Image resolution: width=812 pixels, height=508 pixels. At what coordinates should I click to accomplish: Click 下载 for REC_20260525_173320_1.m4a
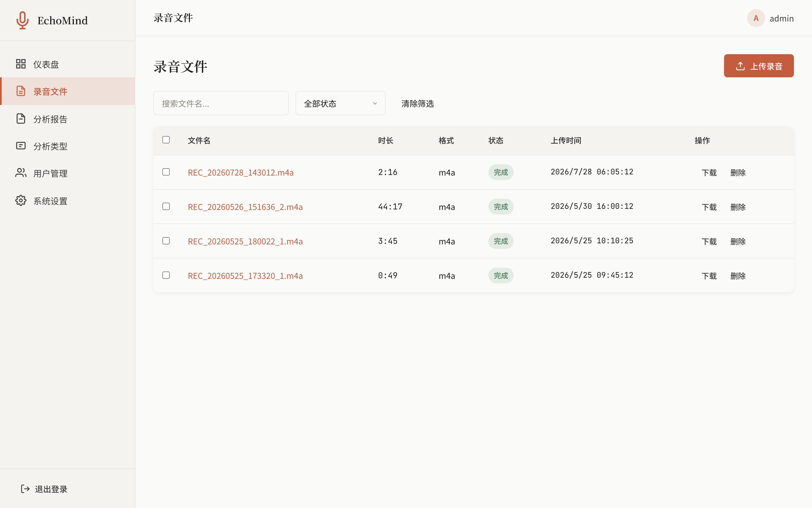coord(709,276)
